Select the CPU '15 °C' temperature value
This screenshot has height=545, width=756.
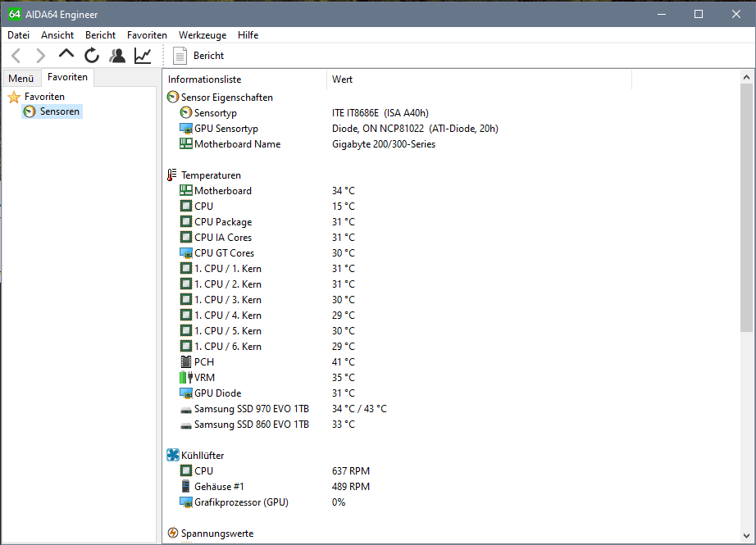pyautogui.click(x=344, y=207)
